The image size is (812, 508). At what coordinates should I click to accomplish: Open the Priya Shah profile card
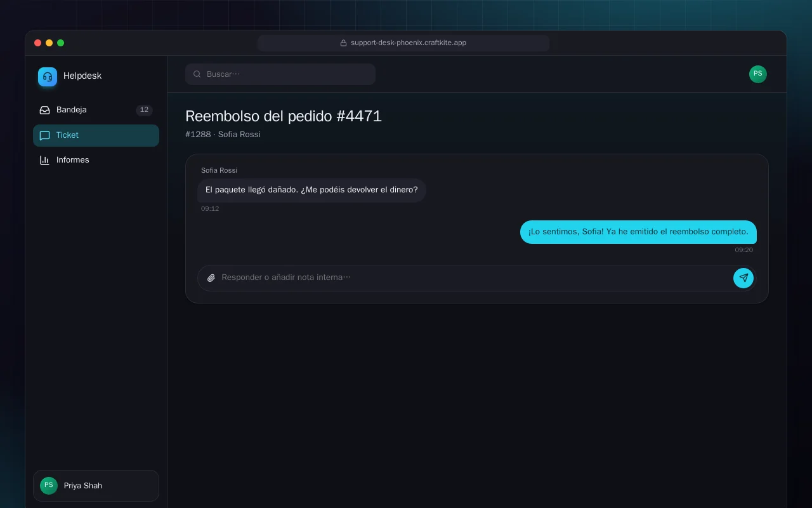tap(96, 486)
